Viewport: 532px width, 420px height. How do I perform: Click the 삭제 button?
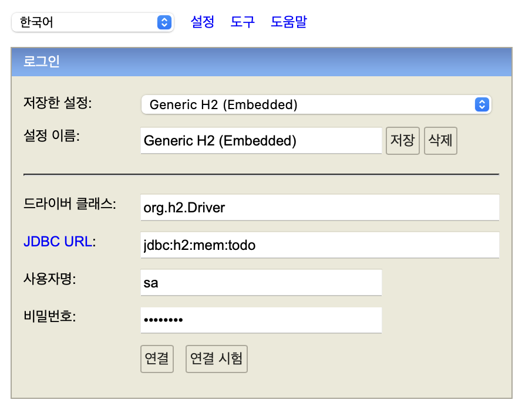click(x=440, y=140)
